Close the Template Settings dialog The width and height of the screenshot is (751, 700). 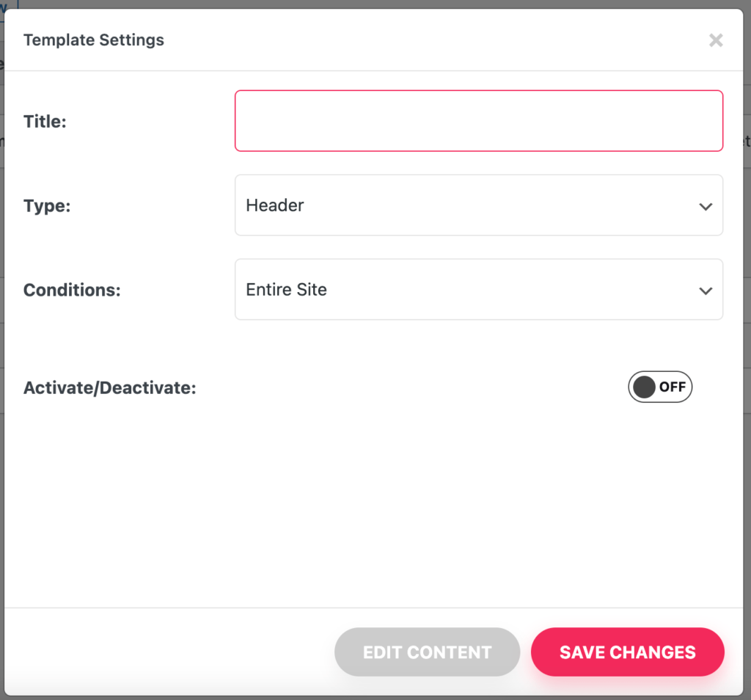pos(716,40)
